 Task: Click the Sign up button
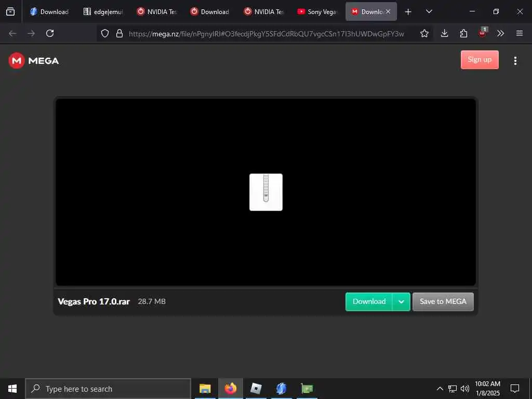(x=480, y=60)
